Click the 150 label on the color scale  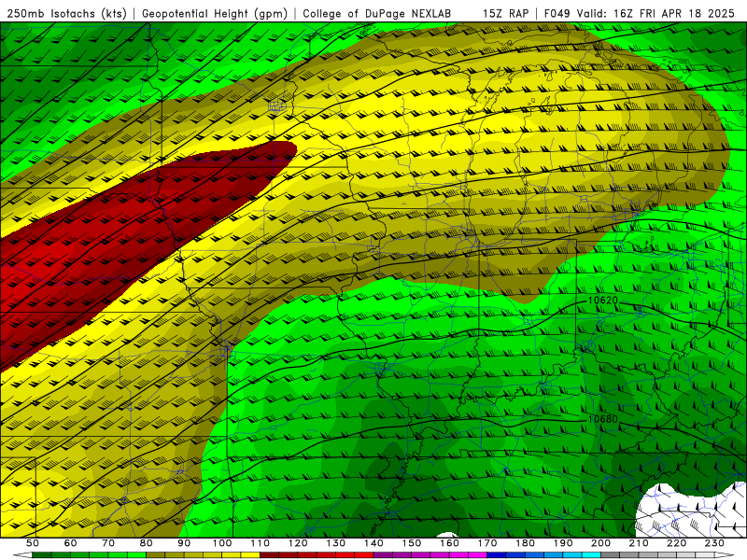(x=412, y=543)
